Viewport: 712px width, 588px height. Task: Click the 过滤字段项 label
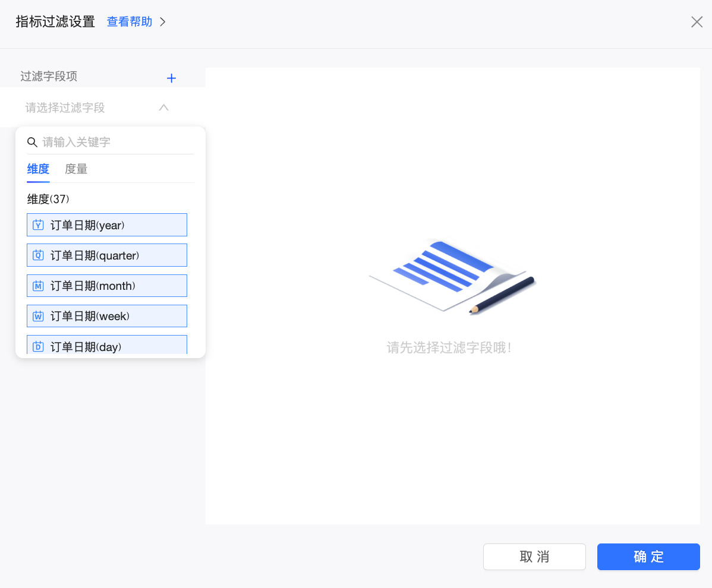49,76
